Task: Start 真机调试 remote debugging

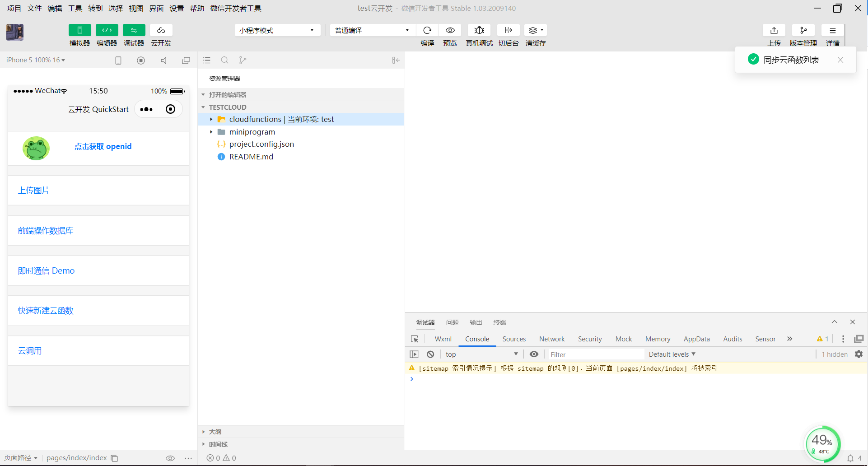Action: 479,30
